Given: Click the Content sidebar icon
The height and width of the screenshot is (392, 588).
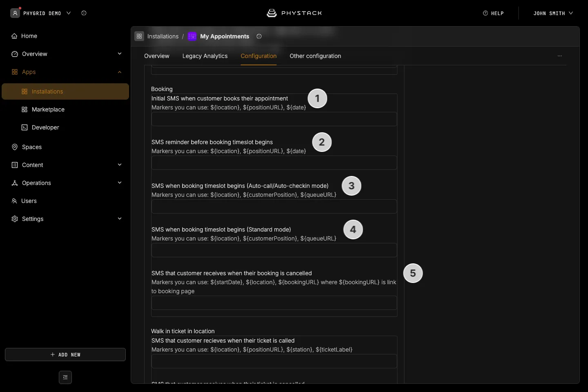Looking at the screenshot, I should tap(15, 165).
